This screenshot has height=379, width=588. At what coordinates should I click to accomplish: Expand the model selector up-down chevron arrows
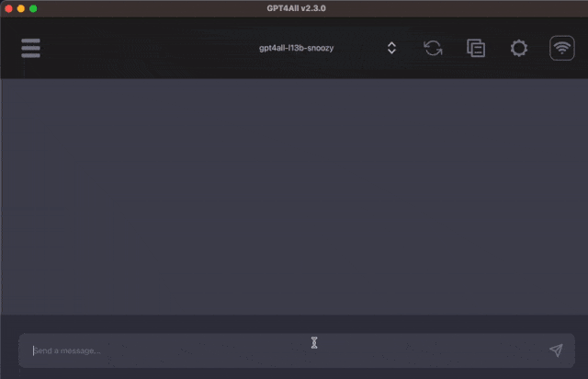391,48
